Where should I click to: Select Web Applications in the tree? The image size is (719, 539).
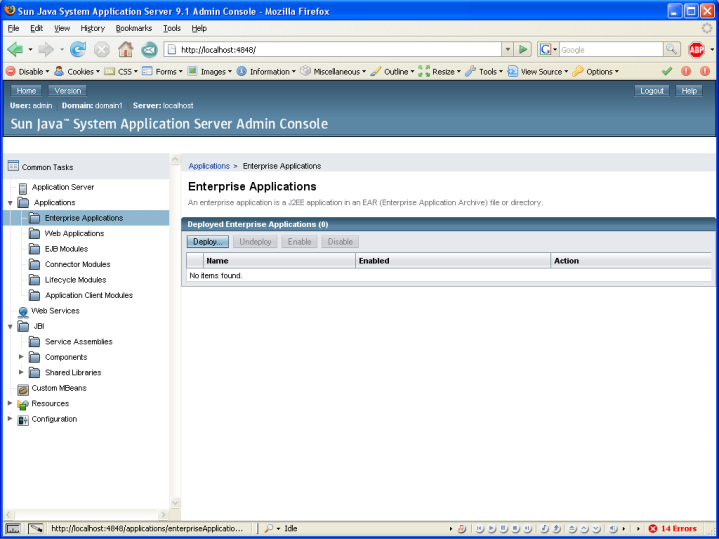74,233
